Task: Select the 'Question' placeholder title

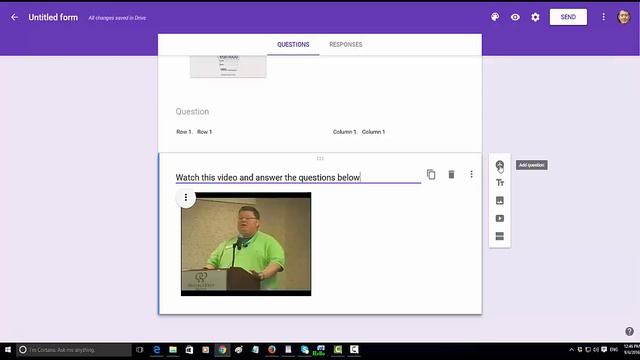Action: tap(192, 111)
